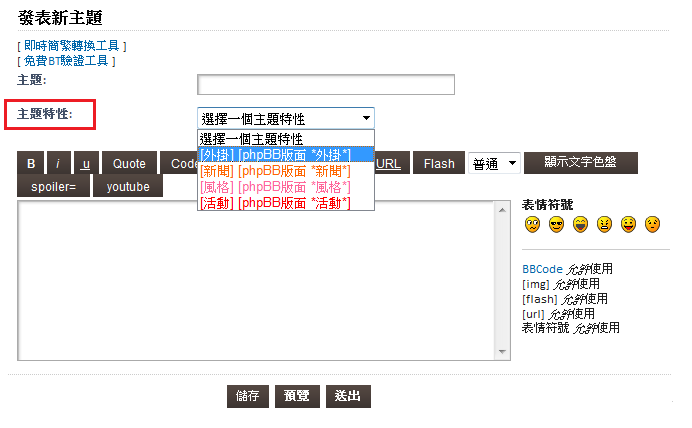
Task: Insert the big grin emoticon
Action: (580, 224)
